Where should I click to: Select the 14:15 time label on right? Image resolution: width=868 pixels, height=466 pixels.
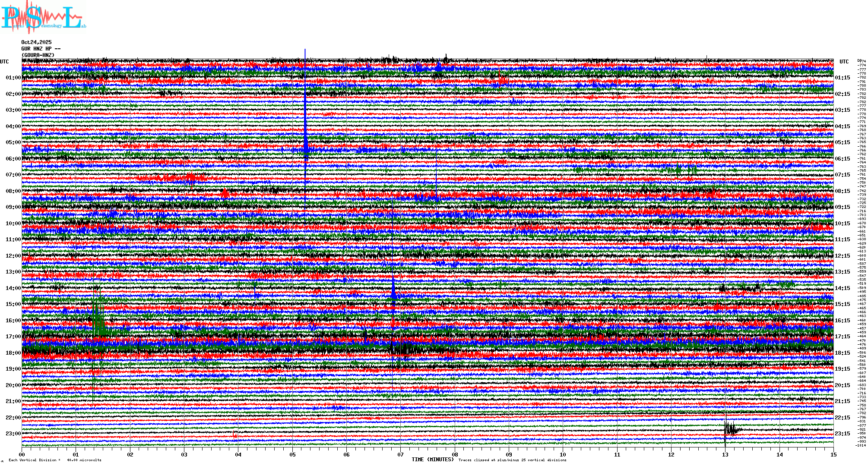pyautogui.click(x=842, y=288)
